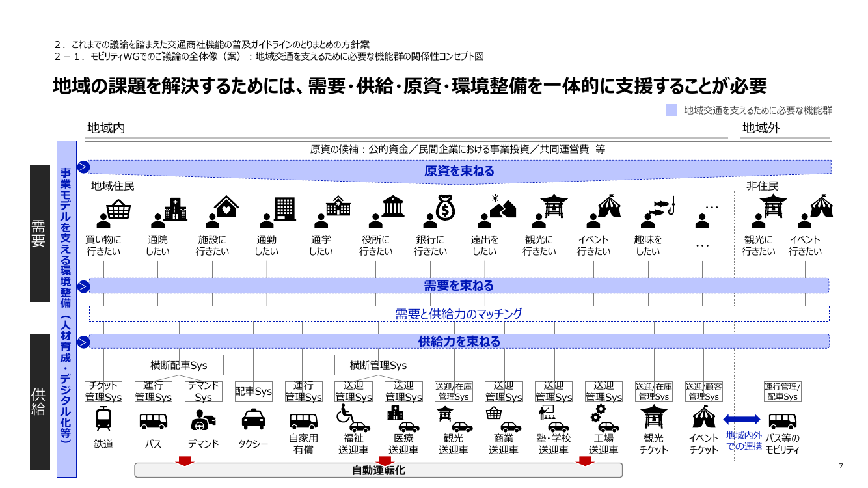The image size is (868, 488).
Task: Select the 需要を束ねる banner
Action: 459,286
